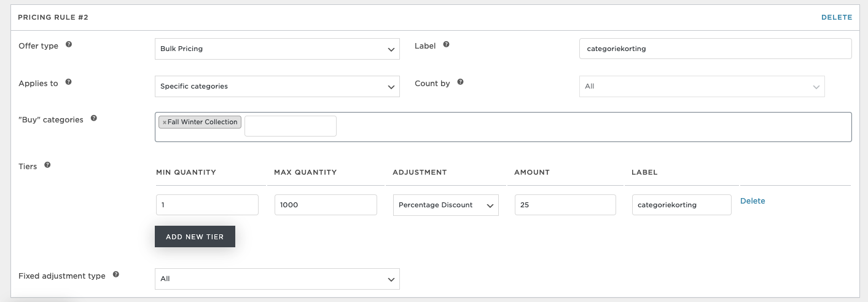Focus the Min Quantity field
Screen dimensions: 868x302
point(207,205)
